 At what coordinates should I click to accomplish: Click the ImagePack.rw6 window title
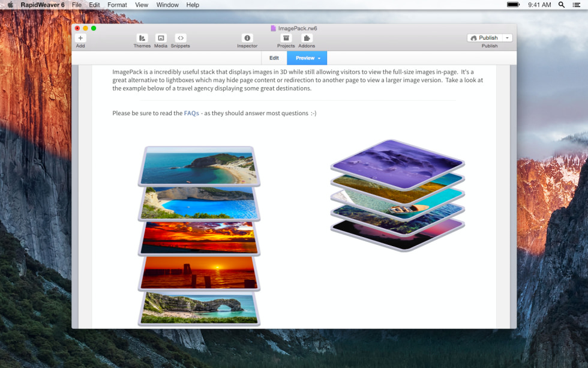(x=298, y=28)
